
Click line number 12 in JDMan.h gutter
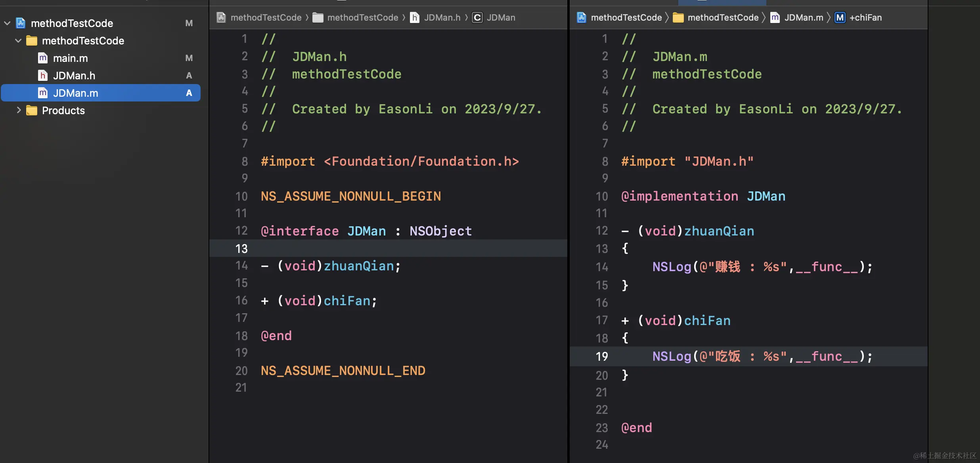pos(241,231)
